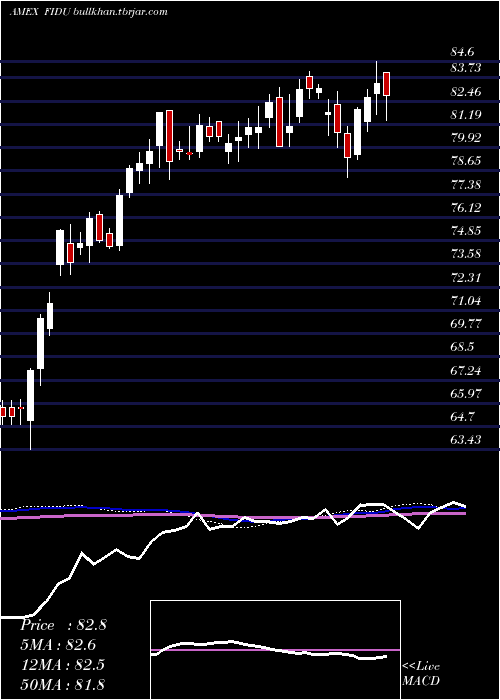Click the 83.73 price axis label
The height and width of the screenshot is (700, 500).
point(466,68)
